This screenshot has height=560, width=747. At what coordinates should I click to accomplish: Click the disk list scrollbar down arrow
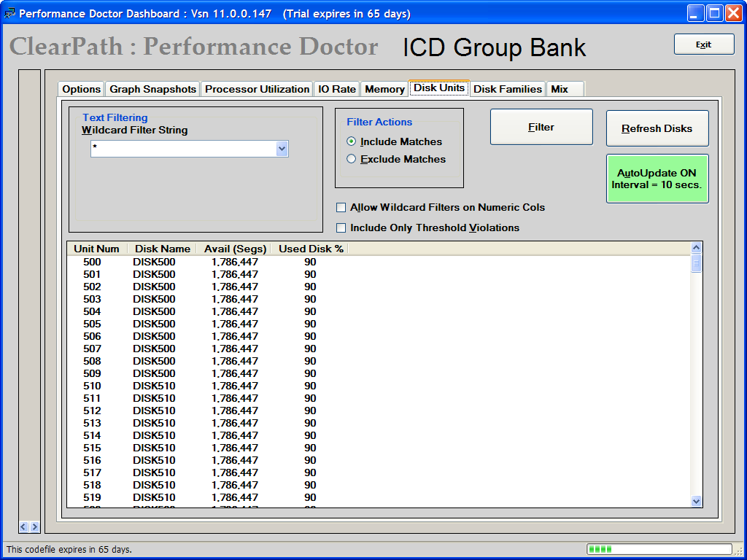696,501
